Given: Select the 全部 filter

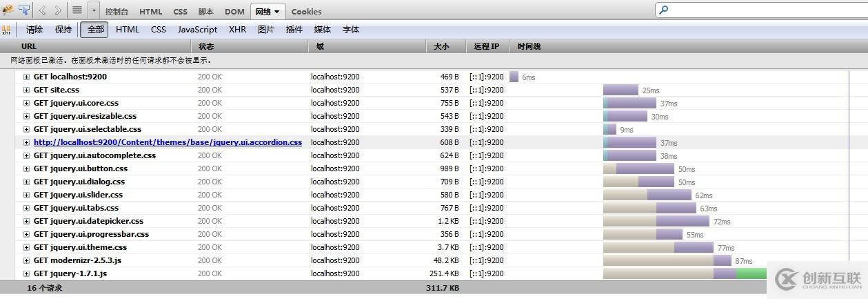Looking at the screenshot, I should (x=96, y=30).
